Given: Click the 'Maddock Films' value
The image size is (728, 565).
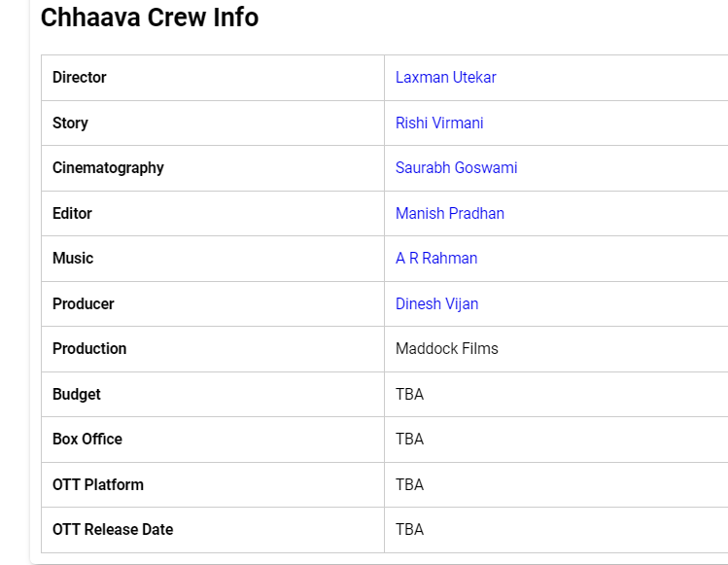Looking at the screenshot, I should [447, 348].
